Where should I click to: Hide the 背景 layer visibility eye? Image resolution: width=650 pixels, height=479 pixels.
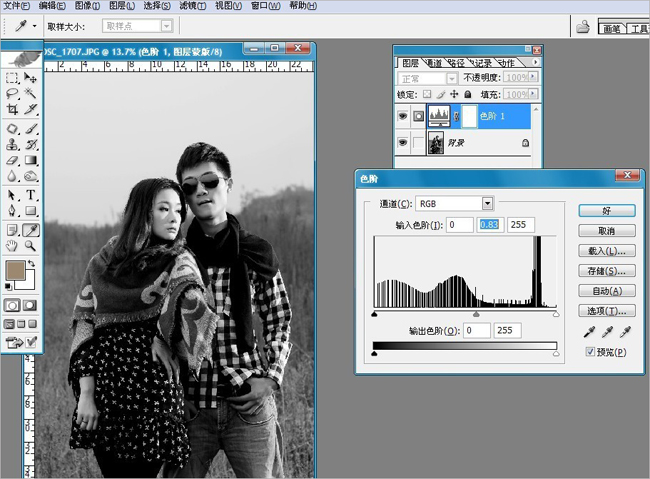coord(402,142)
